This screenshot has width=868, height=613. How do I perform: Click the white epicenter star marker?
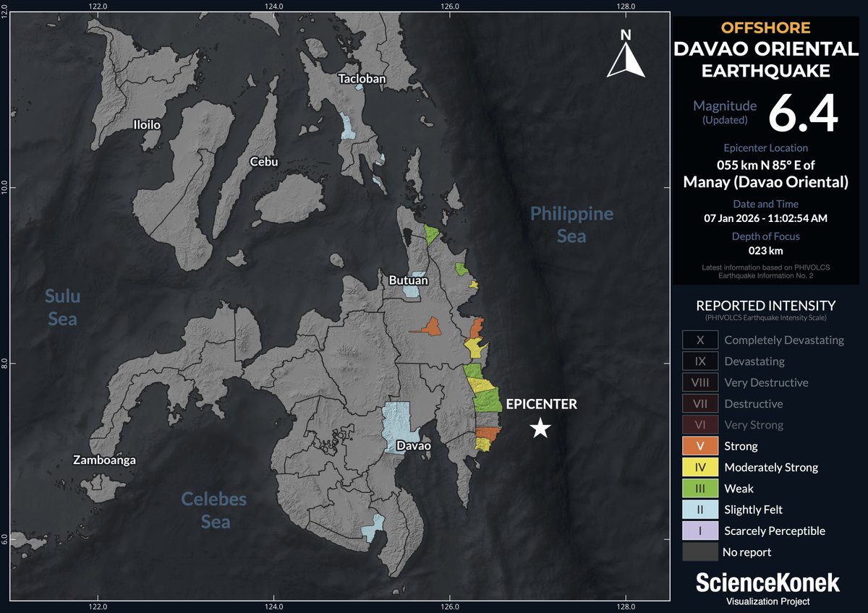[x=540, y=428]
